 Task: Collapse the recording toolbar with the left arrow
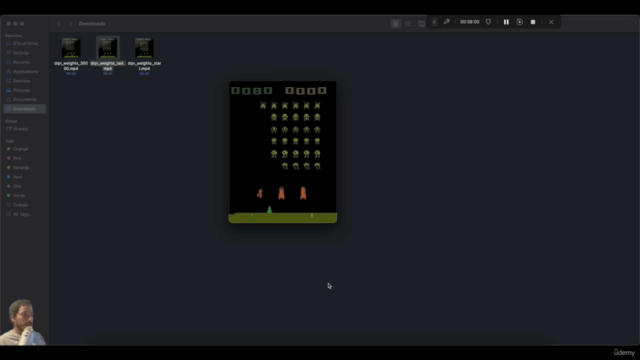coord(434,22)
